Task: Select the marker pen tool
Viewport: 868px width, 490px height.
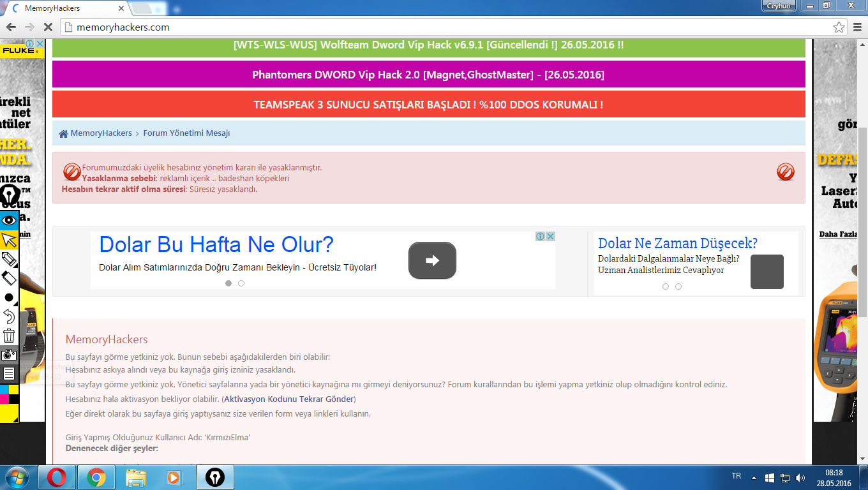Action: [x=9, y=258]
